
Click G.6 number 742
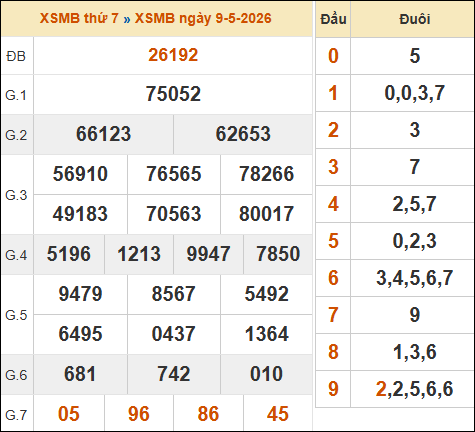173,374
